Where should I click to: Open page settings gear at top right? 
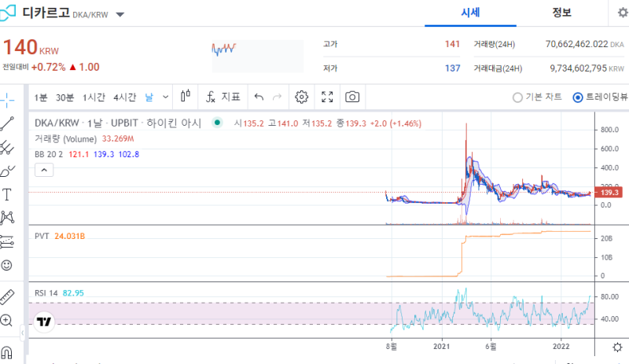[623, 13]
